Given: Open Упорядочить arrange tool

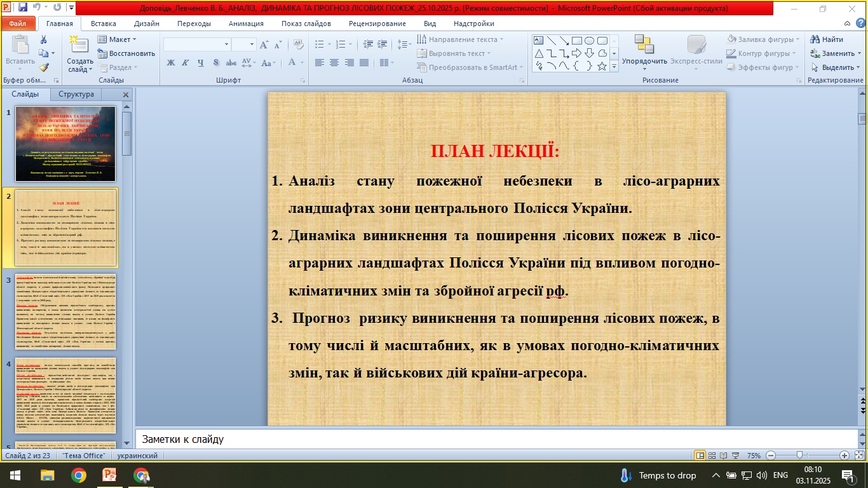Looking at the screenshot, I should click(x=644, y=53).
